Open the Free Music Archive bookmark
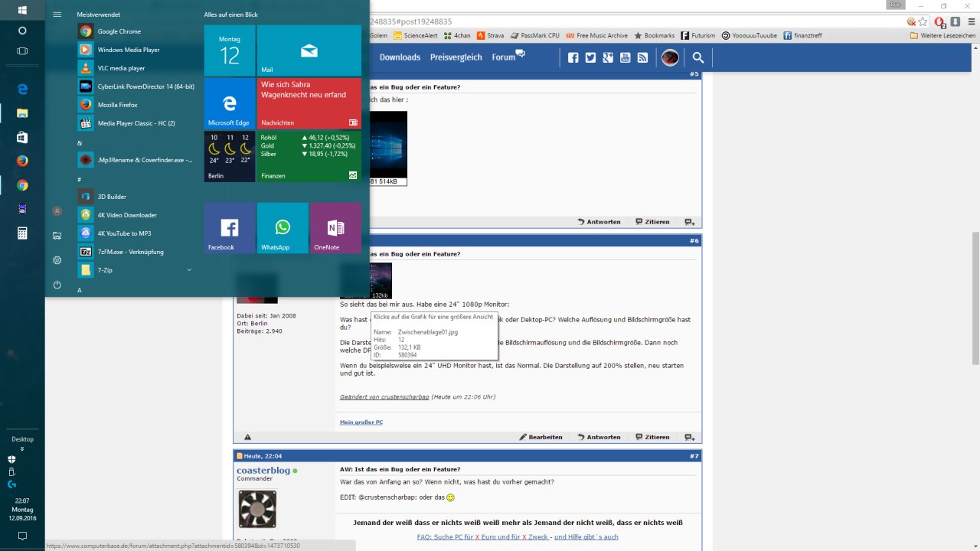The image size is (980, 551). click(x=596, y=35)
